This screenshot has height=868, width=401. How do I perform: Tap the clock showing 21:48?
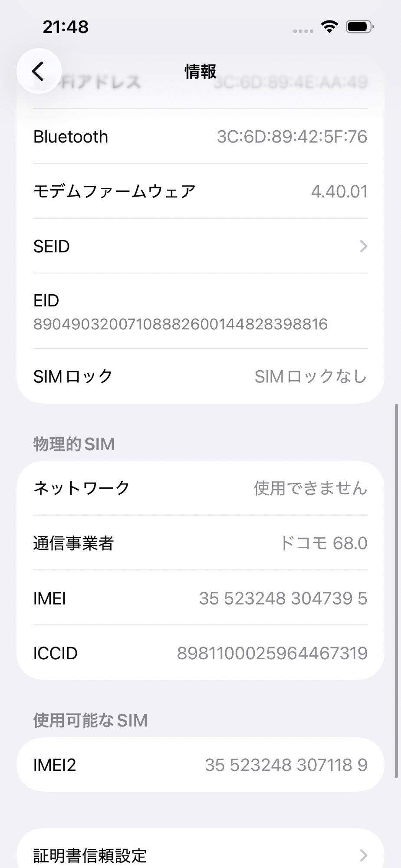pos(66,27)
